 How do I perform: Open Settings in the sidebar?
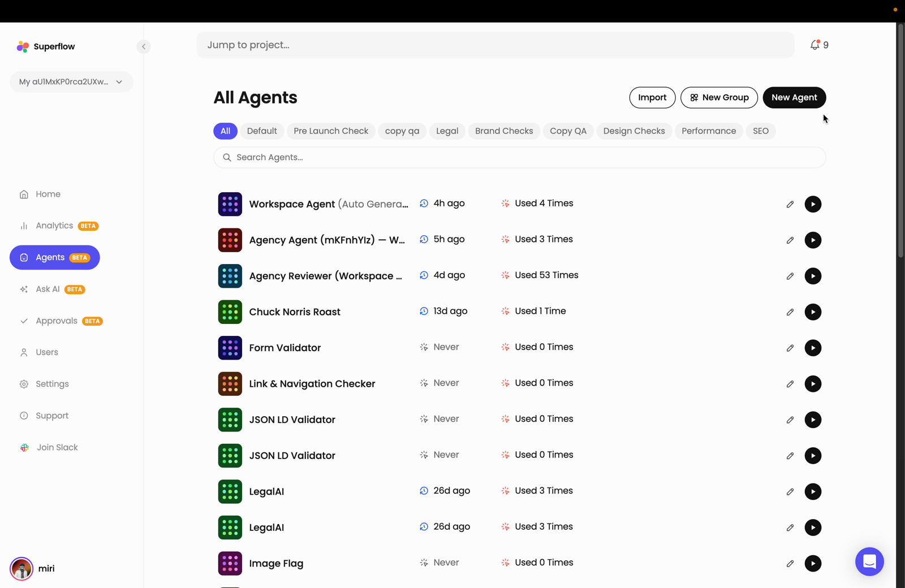pyautogui.click(x=44, y=384)
